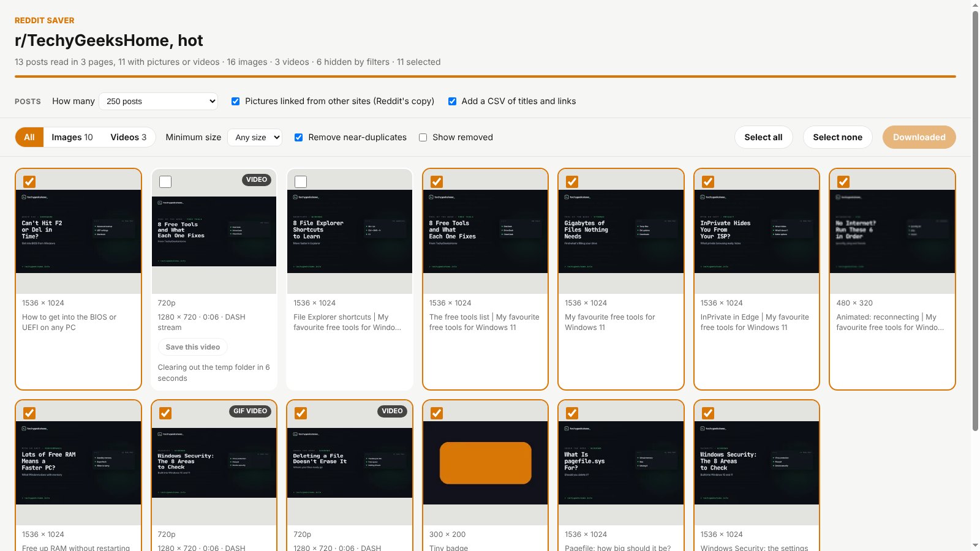Open the 'How many' posts dropdown
980x551 pixels.
pyautogui.click(x=159, y=101)
